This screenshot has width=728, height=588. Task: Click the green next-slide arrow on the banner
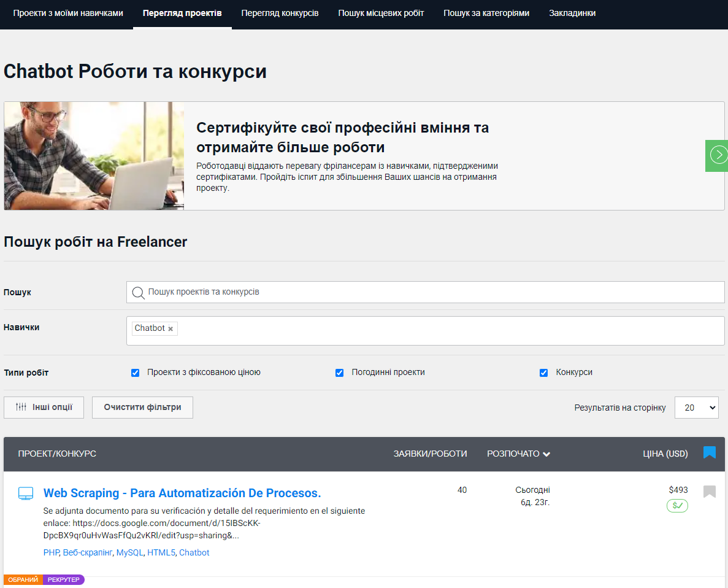pos(718,155)
